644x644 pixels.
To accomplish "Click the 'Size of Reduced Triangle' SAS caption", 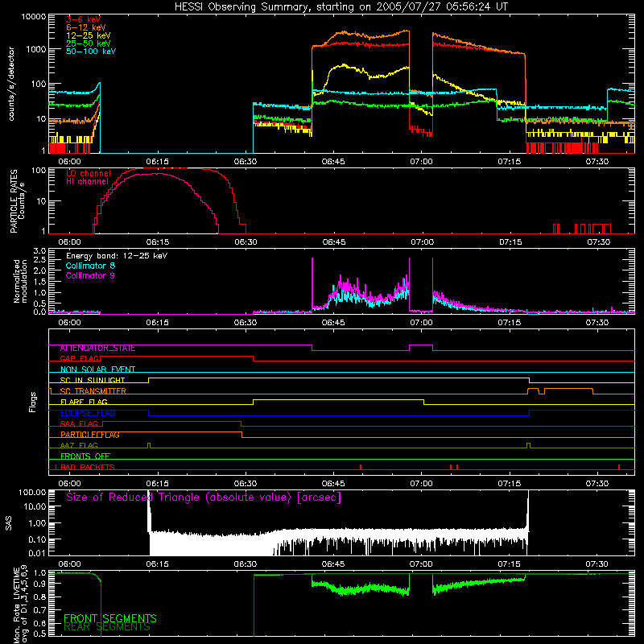I will click(204, 497).
